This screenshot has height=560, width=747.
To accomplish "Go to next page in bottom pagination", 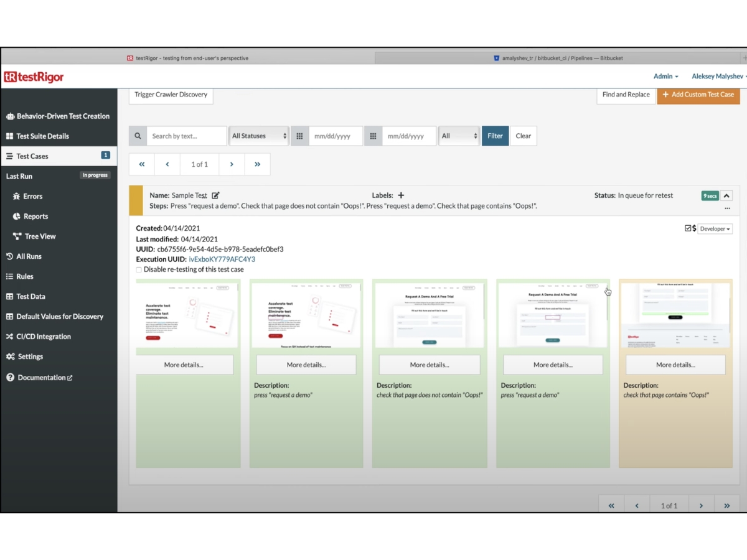I will pyautogui.click(x=701, y=506).
